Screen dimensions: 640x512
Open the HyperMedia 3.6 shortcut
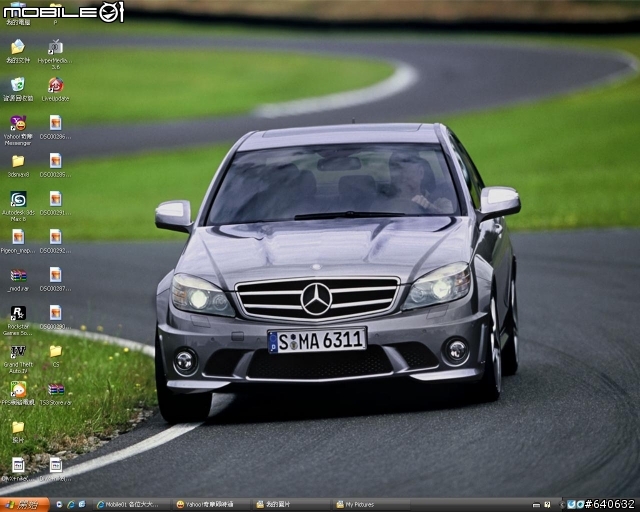(x=55, y=54)
